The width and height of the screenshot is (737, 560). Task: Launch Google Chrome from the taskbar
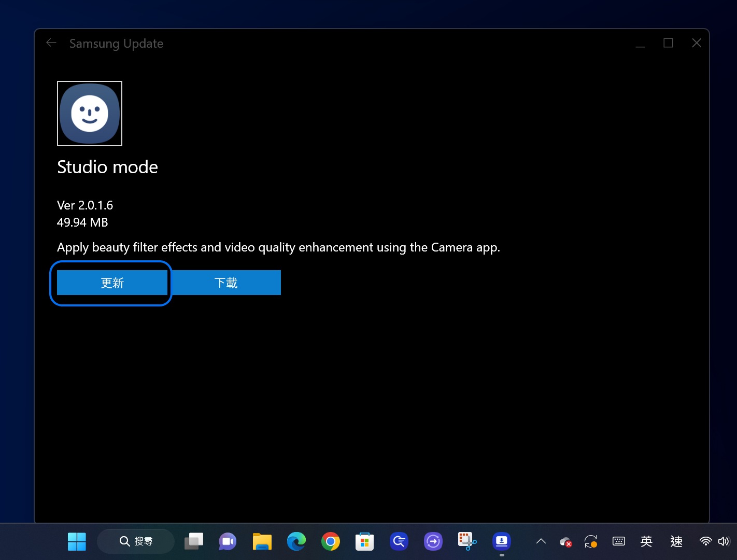tap(331, 541)
